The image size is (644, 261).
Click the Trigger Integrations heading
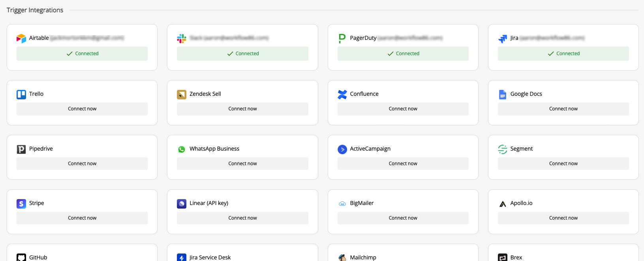pos(35,10)
